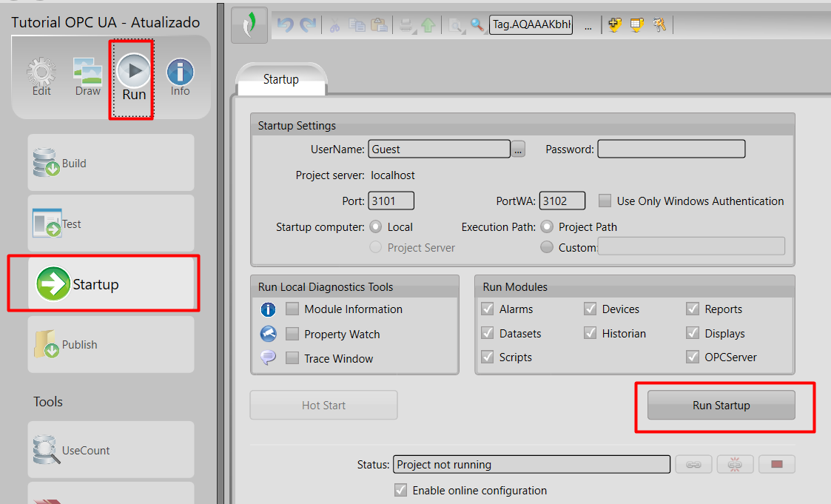Open the UseCount tool
Image resolution: width=831 pixels, height=504 pixels.
(x=111, y=450)
